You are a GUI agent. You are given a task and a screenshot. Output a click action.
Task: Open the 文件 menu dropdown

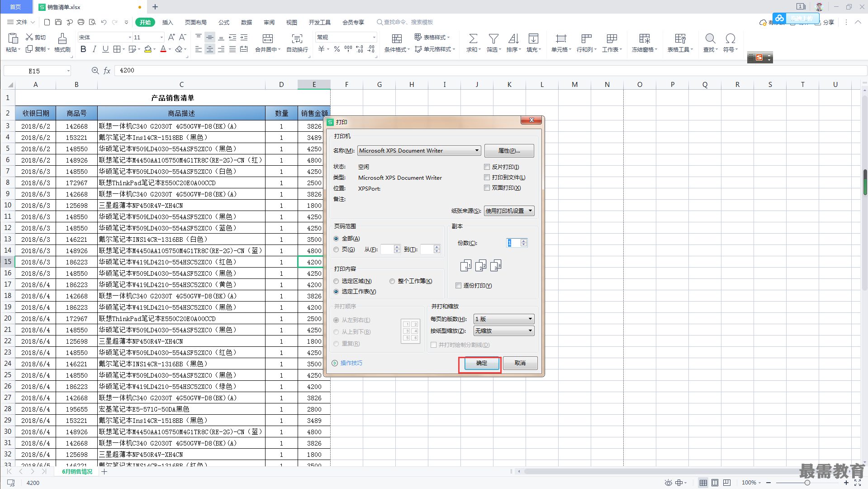(21, 22)
